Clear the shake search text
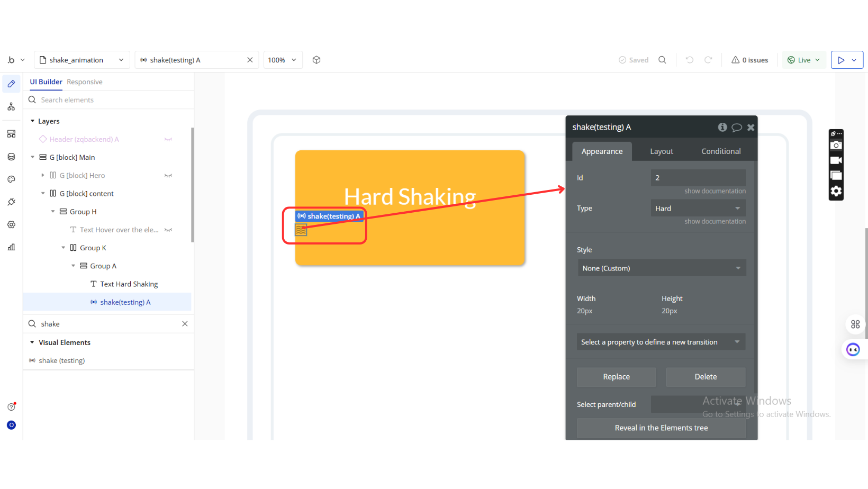This screenshot has height=489, width=868. point(185,324)
